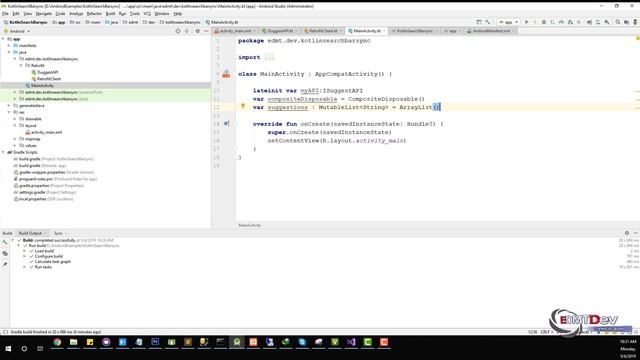Expand the Run tasks build step
Screen dimensions: 640x360
coord(25,267)
